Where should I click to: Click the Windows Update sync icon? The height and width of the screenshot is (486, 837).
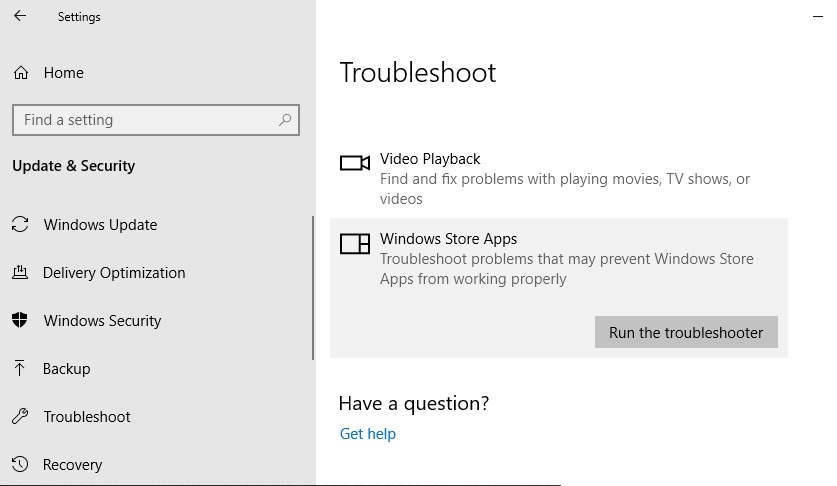click(20, 224)
